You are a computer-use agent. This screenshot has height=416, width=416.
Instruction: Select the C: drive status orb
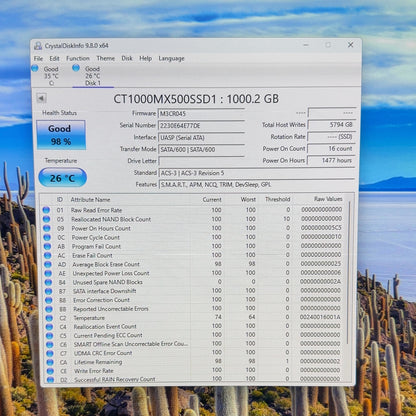click(35, 68)
